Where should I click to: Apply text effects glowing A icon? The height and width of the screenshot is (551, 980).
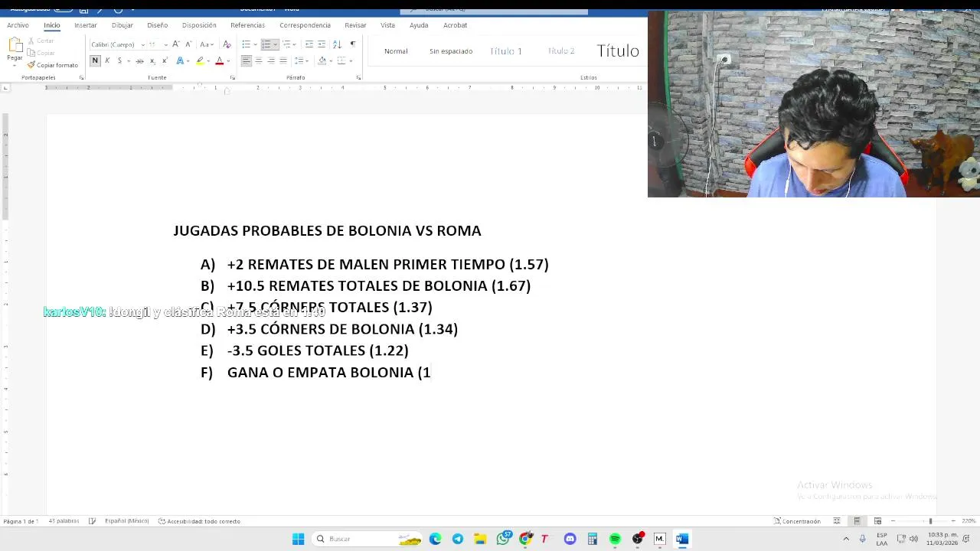coord(180,60)
